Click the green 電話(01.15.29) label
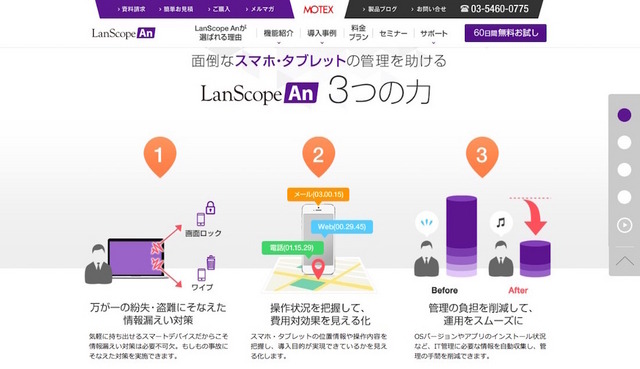Viewport: 640px width, 369px height. pyautogui.click(x=293, y=248)
